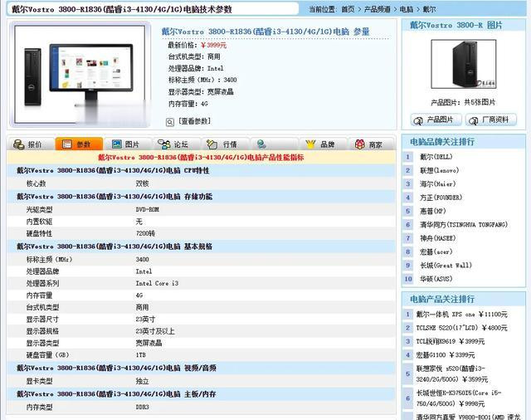Select 联想(Lenovo) in brand ranking
The image size is (531, 420).
click(439, 170)
